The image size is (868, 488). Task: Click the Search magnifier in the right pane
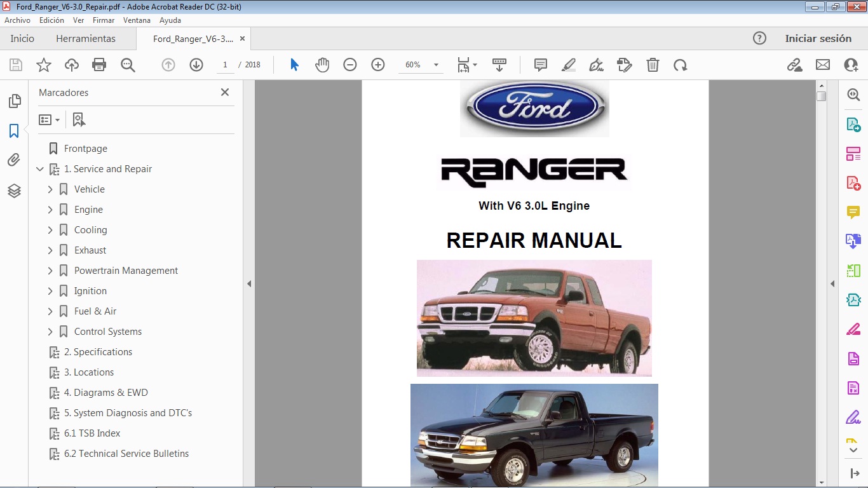point(853,94)
